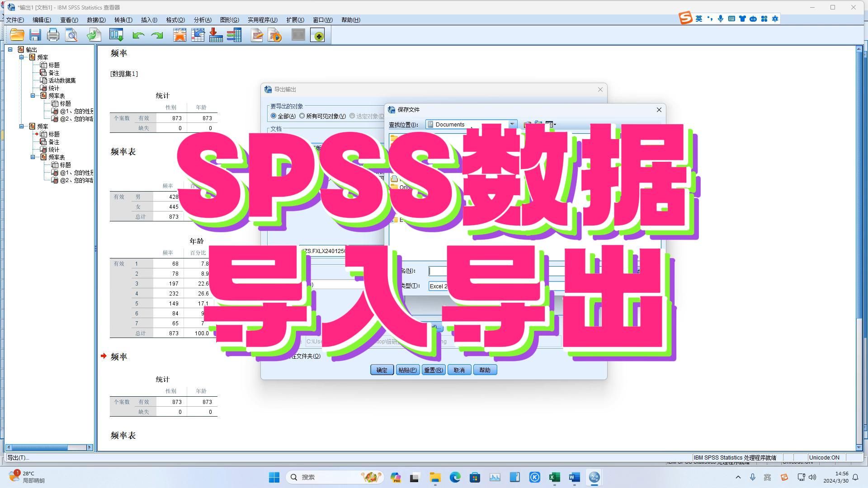The height and width of the screenshot is (488, 868).
Task: Select the 全部(A) radio button
Action: coord(274,116)
